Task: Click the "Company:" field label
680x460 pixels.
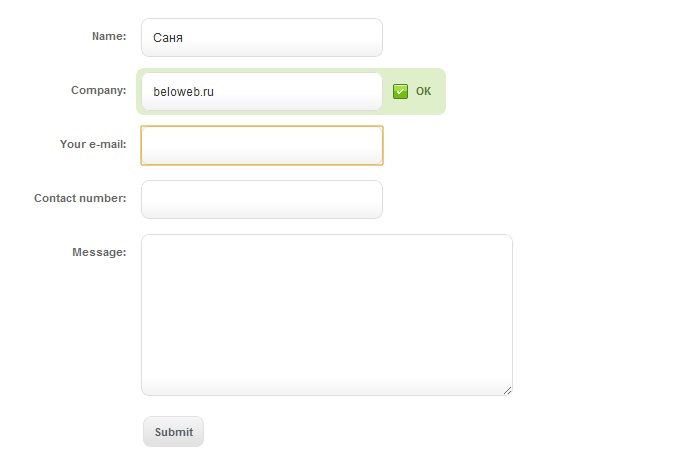Action: click(98, 90)
